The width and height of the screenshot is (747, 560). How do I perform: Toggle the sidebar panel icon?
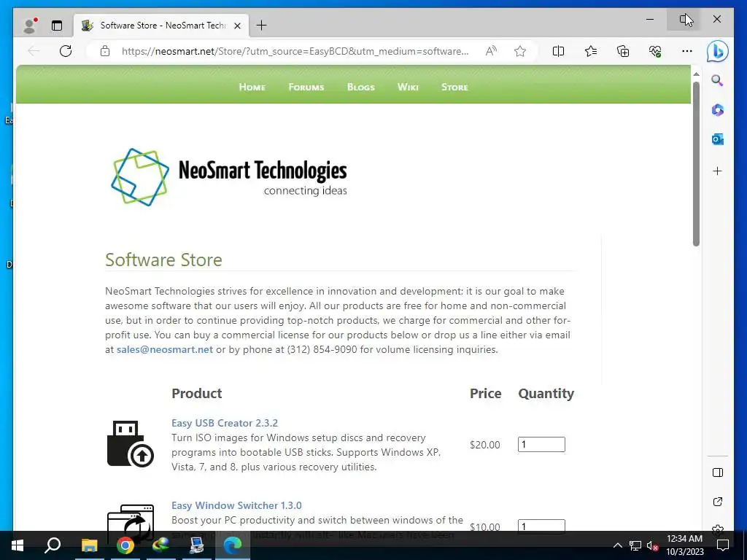[x=718, y=472]
